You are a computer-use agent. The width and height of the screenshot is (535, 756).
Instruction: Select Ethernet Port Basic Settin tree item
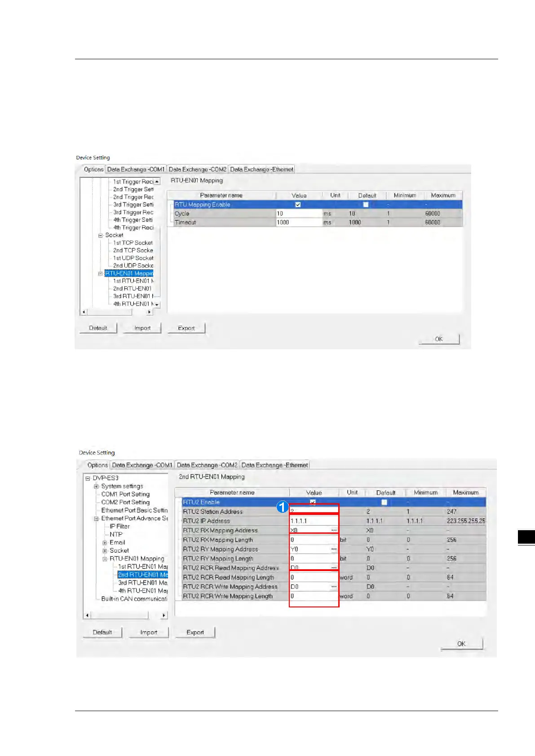coord(134,510)
